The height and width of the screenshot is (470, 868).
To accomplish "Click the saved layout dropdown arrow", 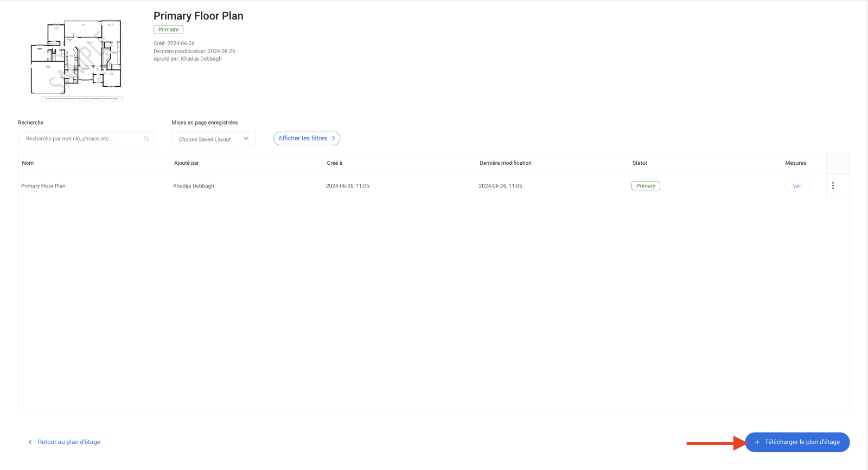I will coord(246,139).
